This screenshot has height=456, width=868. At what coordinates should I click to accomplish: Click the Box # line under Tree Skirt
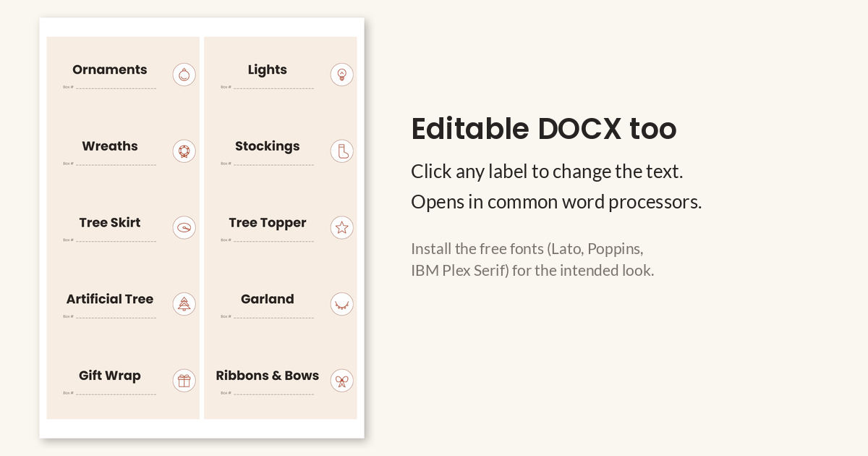point(109,240)
